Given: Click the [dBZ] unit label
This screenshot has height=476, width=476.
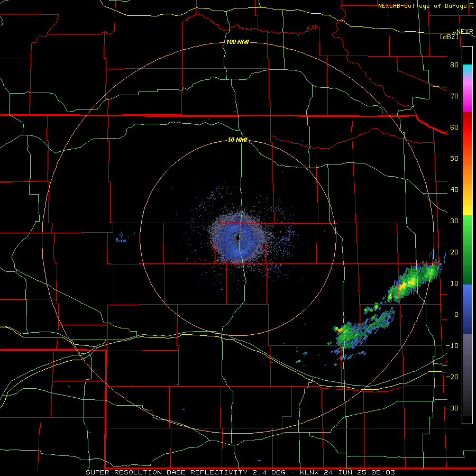Looking at the screenshot, I should point(449,36).
